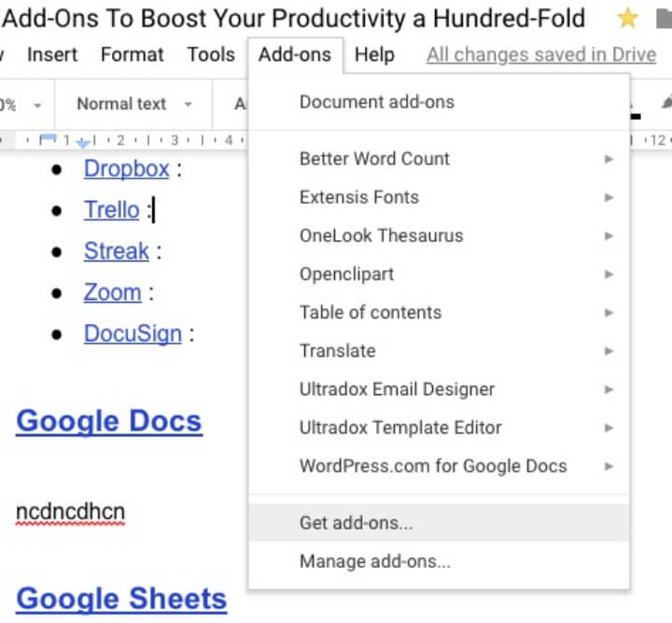Select Document add-ons entry

(439, 102)
